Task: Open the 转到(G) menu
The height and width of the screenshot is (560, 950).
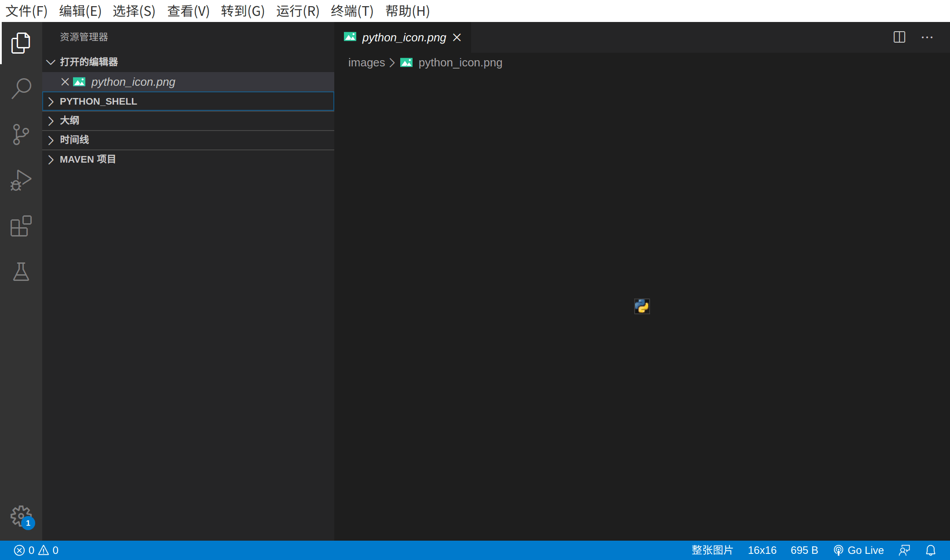Action: coord(243,11)
